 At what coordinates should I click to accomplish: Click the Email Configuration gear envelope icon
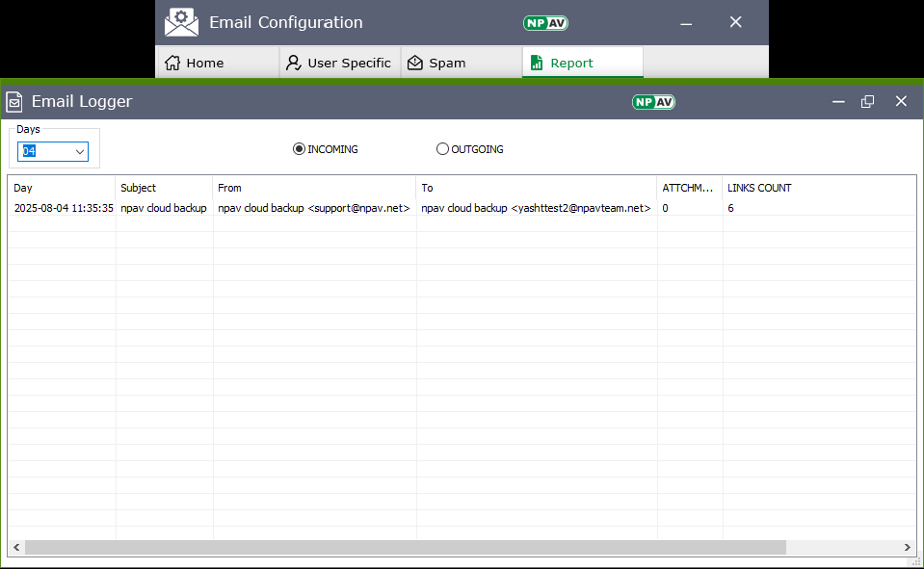click(181, 22)
